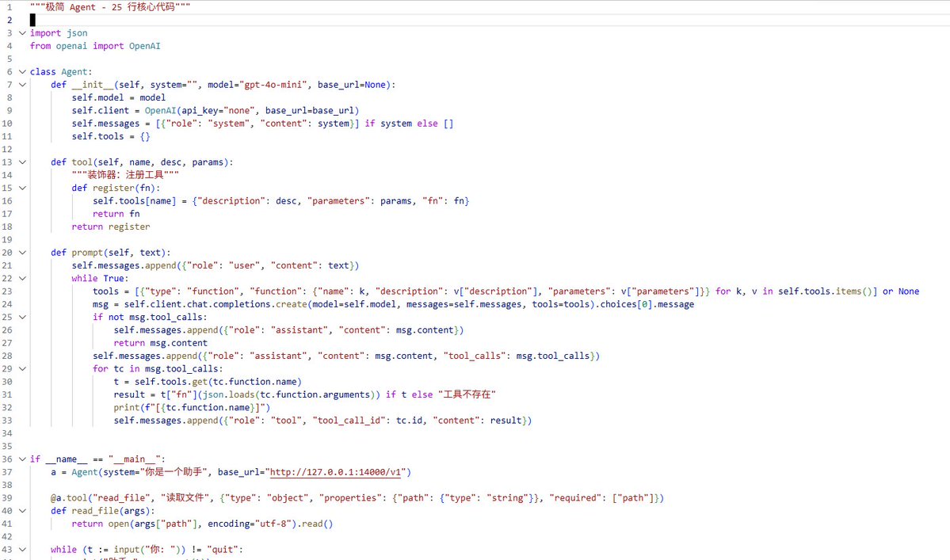This screenshot has width=950, height=560.
Task: Click the print statement on line 32
Action: click(x=192, y=407)
